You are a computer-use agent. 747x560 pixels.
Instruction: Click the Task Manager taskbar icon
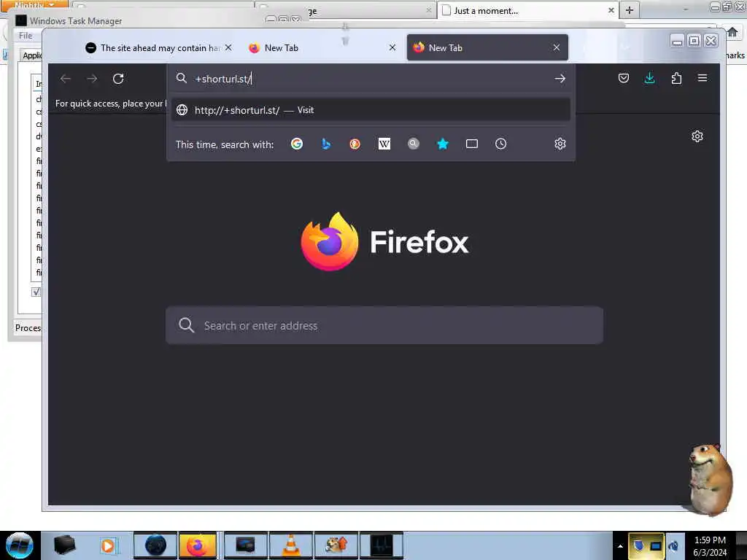382,545
